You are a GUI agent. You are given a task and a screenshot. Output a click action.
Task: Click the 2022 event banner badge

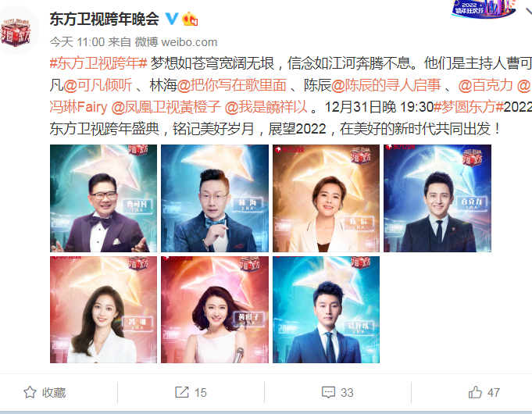click(484, 9)
